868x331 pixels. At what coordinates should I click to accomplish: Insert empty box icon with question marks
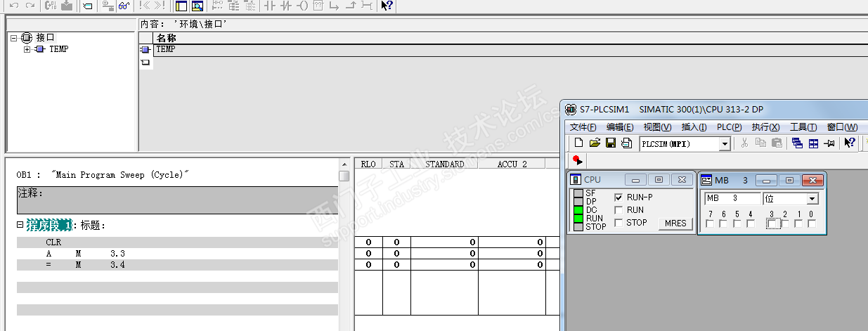click(318, 6)
